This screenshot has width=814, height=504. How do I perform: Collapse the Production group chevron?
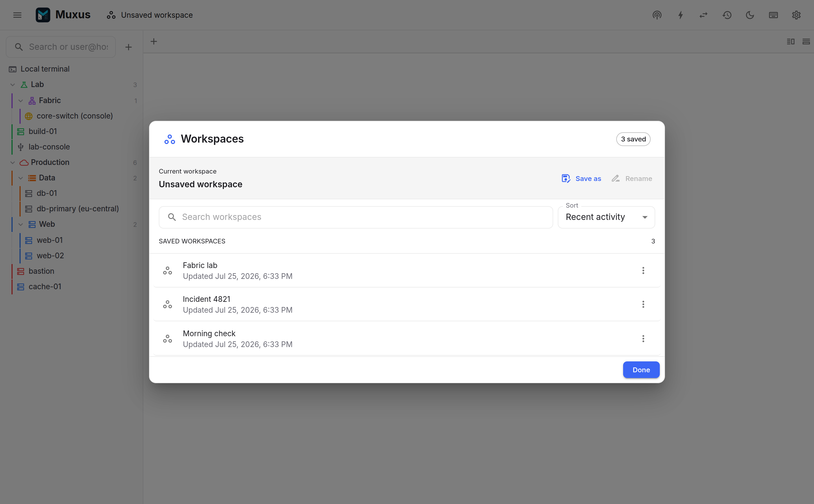pos(13,163)
